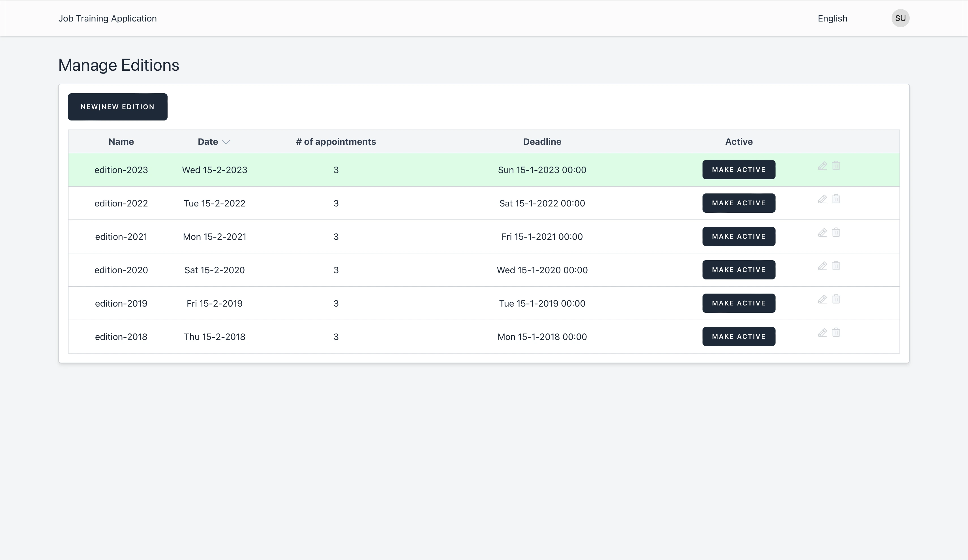Click pencil icon in edition-2018 row
This screenshot has height=560, width=968.
[x=822, y=333]
